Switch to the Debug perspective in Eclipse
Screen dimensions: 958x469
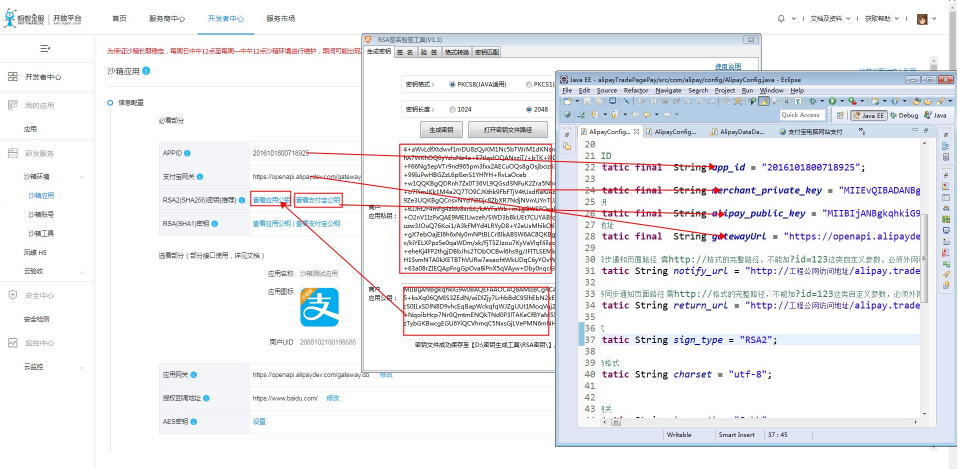click(x=905, y=115)
